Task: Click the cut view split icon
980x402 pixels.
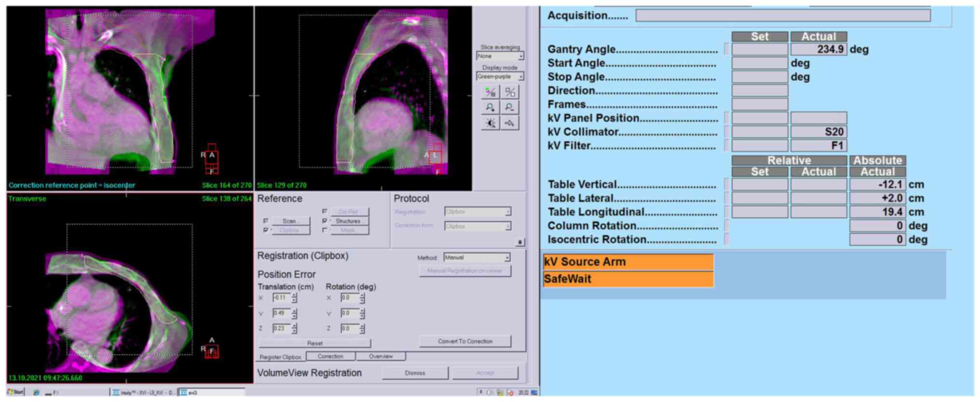Action: (510, 92)
